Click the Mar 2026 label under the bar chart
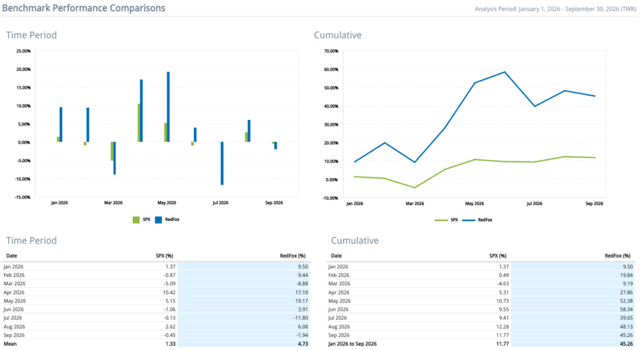644x350 pixels. pos(113,202)
